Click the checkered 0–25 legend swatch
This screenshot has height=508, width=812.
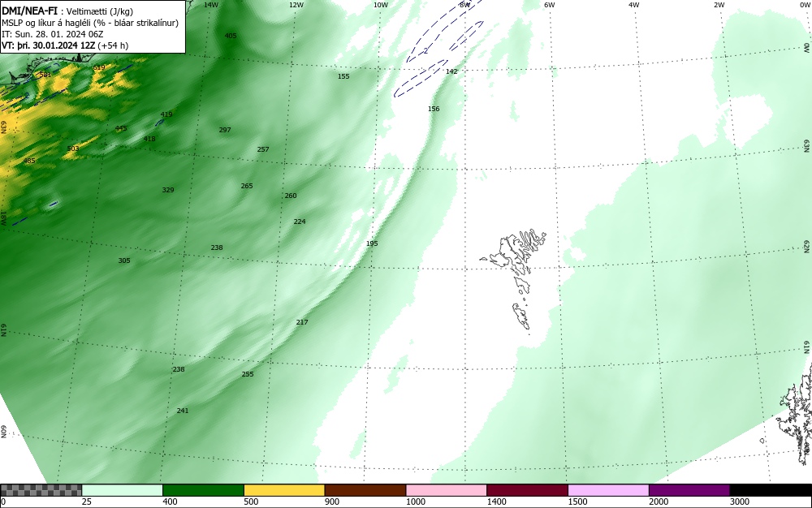pos(41,490)
